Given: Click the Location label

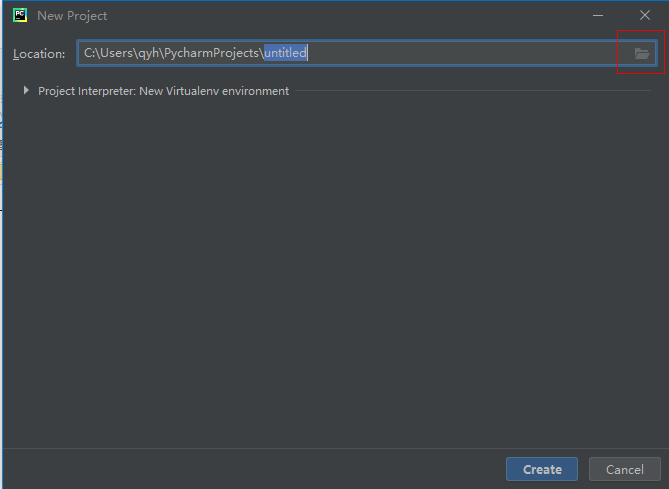Looking at the screenshot, I should coord(39,54).
